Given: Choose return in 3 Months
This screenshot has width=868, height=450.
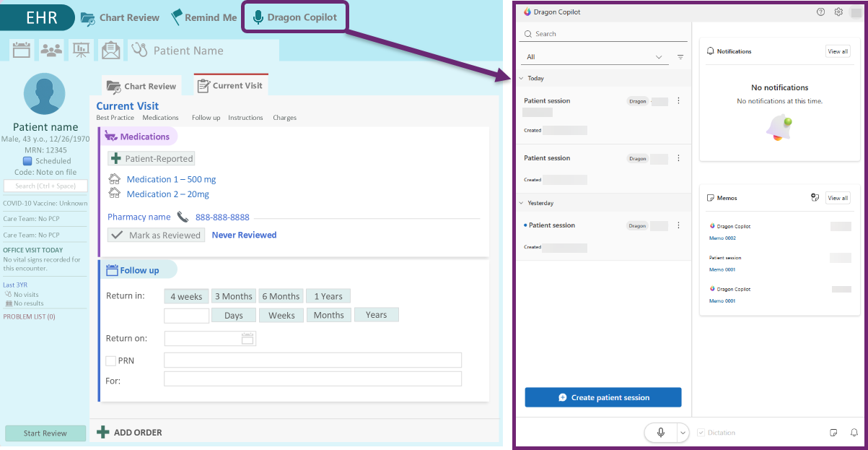Looking at the screenshot, I should (x=234, y=296).
